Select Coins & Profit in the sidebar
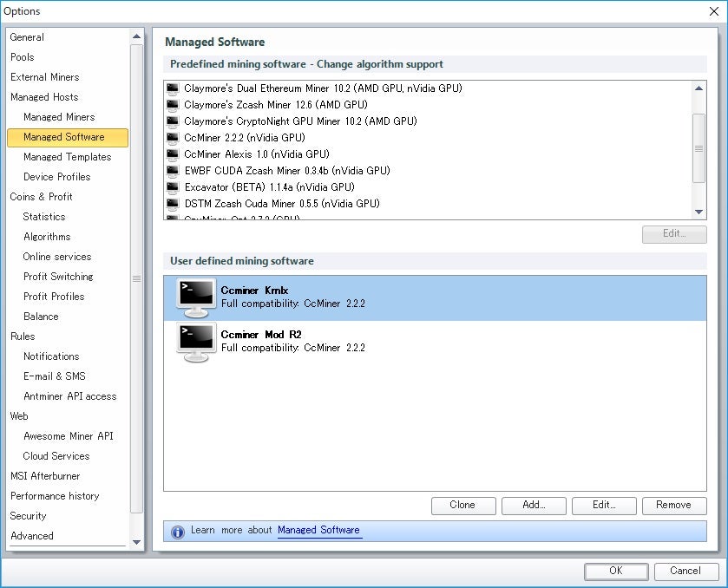 (41, 197)
